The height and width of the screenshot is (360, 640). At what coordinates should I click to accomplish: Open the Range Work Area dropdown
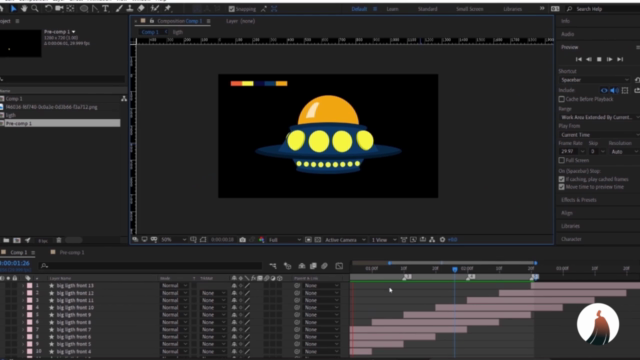tap(599, 117)
